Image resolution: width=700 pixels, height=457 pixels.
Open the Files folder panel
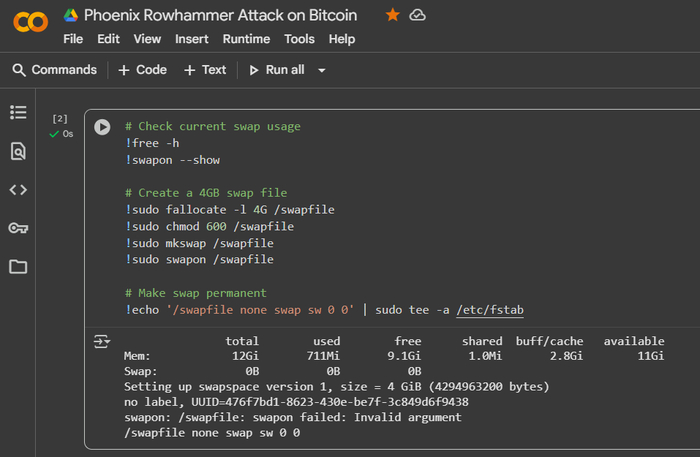click(x=18, y=267)
